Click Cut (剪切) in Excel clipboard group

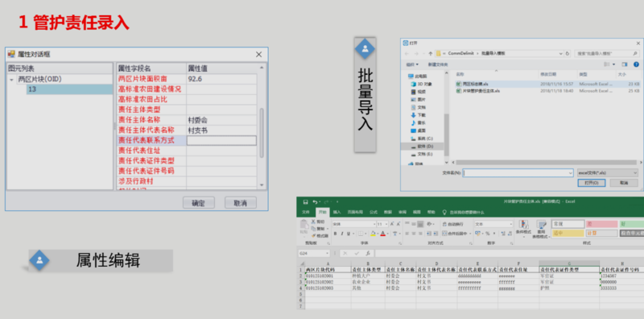tap(317, 222)
